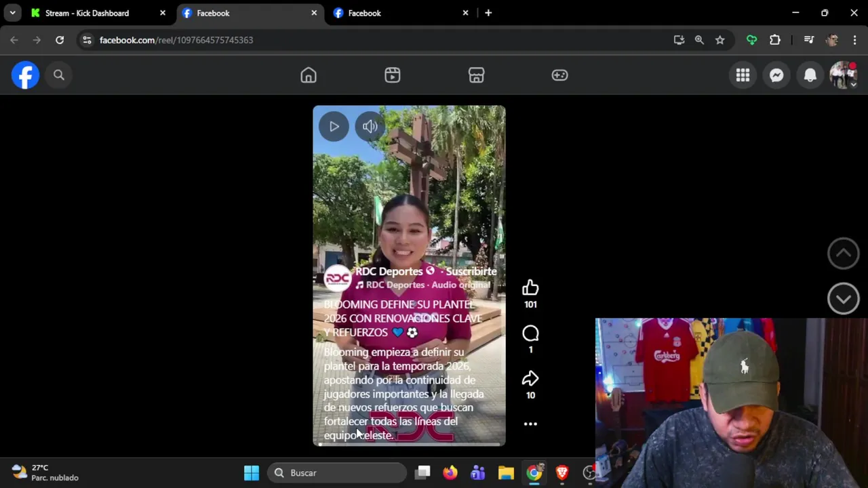The image size is (868, 488).
Task: Go to next reel down chevron
Action: [x=843, y=299]
